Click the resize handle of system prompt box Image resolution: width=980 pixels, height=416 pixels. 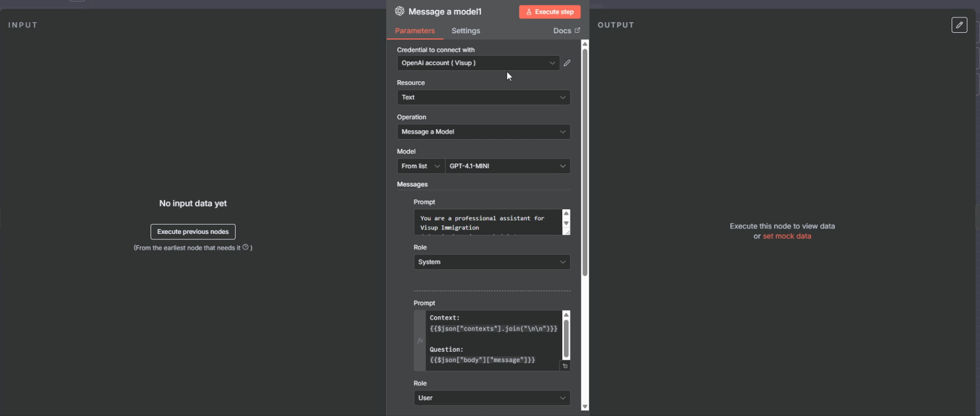click(567, 232)
